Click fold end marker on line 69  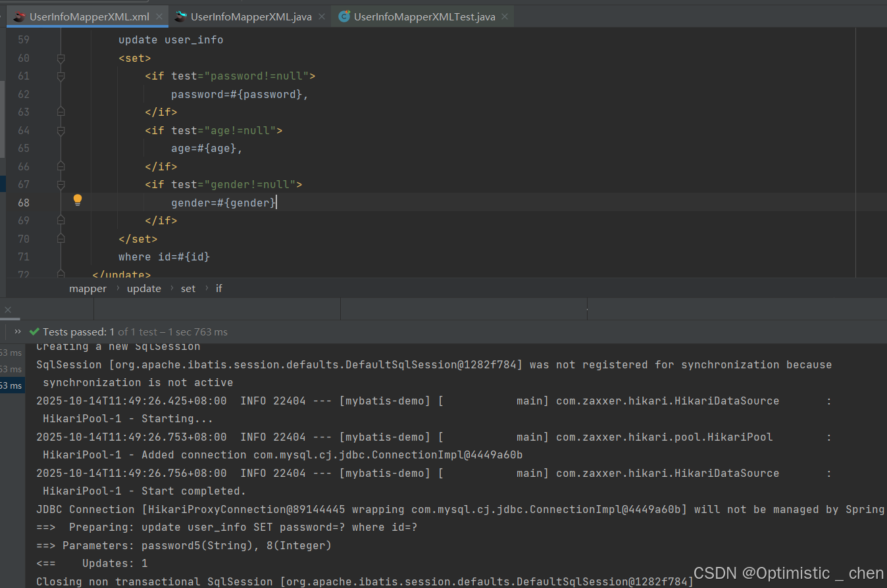click(61, 221)
